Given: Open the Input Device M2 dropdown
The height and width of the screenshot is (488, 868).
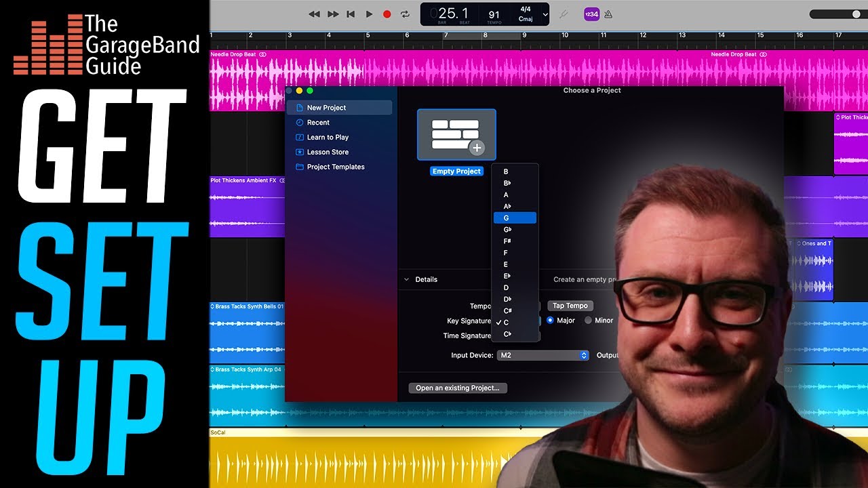Looking at the screenshot, I should (542, 355).
